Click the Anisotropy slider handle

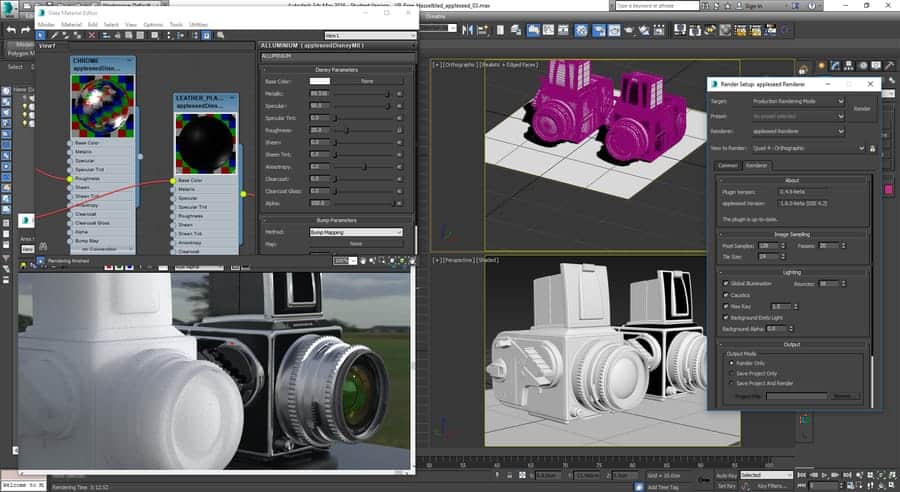(x=364, y=166)
